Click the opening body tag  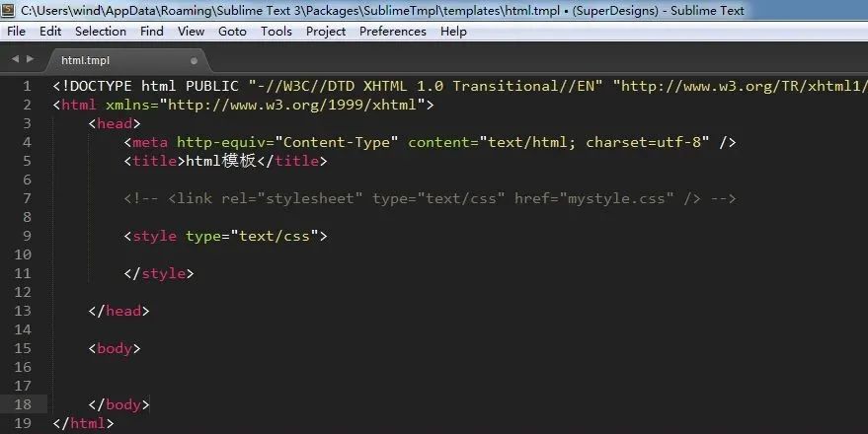pyautogui.click(x=115, y=348)
